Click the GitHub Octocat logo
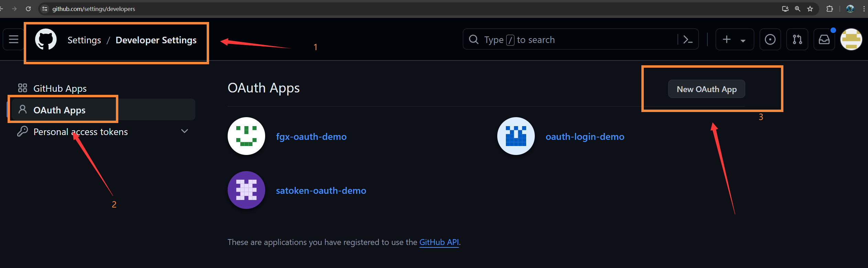 coord(46,40)
